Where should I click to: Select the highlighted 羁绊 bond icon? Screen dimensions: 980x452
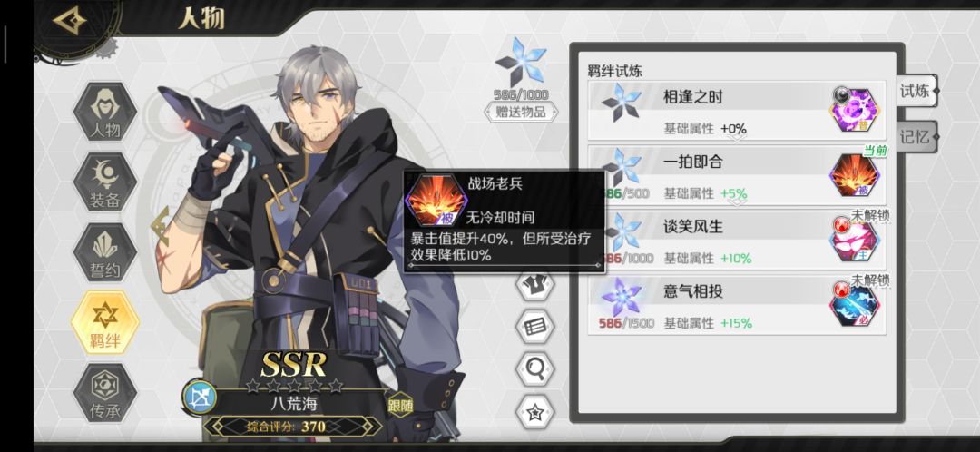pos(105,322)
